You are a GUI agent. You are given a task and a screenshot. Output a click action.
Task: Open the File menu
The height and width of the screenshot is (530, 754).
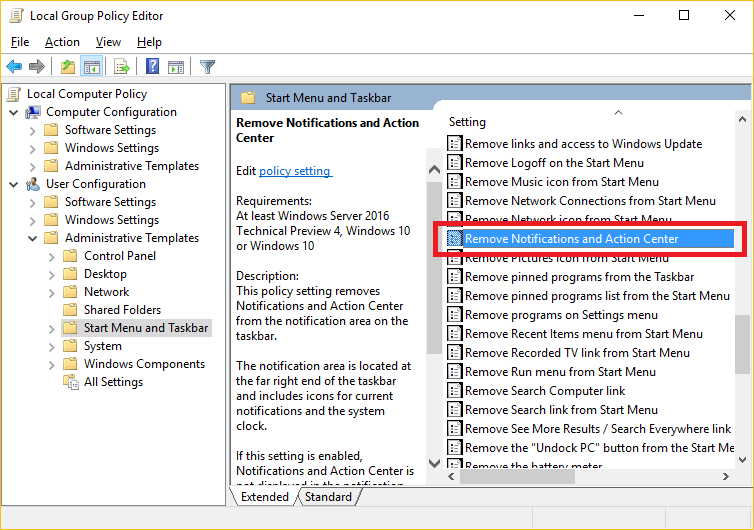[20, 42]
